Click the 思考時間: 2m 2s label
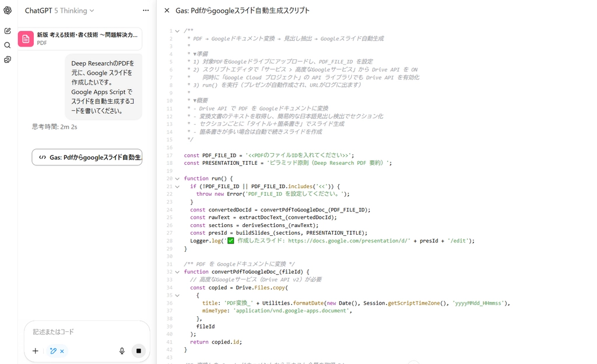 (54, 126)
